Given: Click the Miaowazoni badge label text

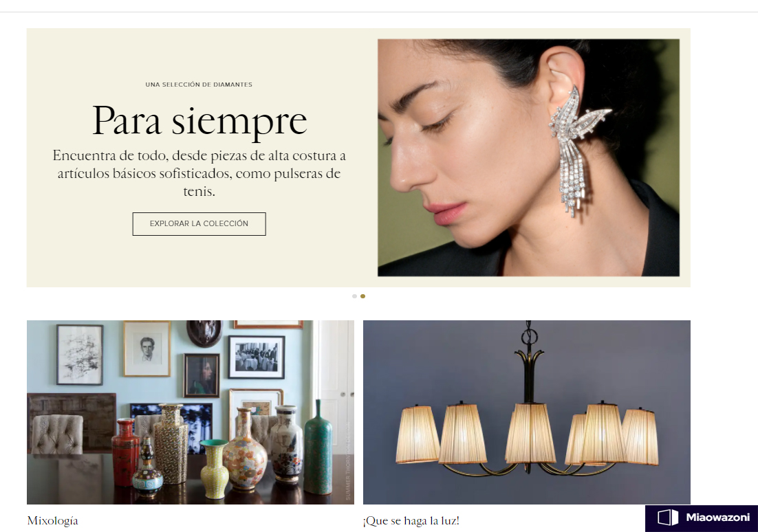Looking at the screenshot, I should 718,518.
